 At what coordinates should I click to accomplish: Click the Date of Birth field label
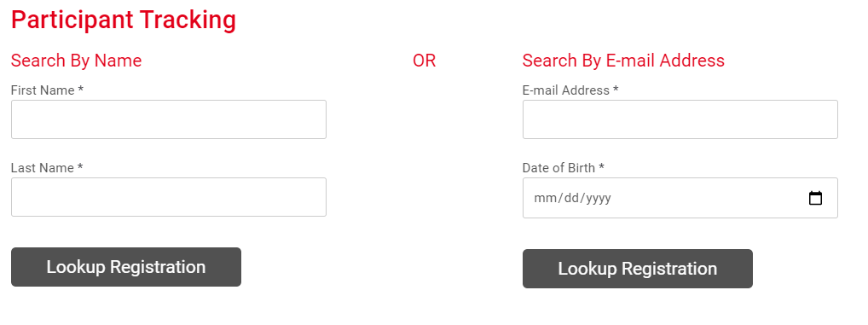click(x=558, y=168)
